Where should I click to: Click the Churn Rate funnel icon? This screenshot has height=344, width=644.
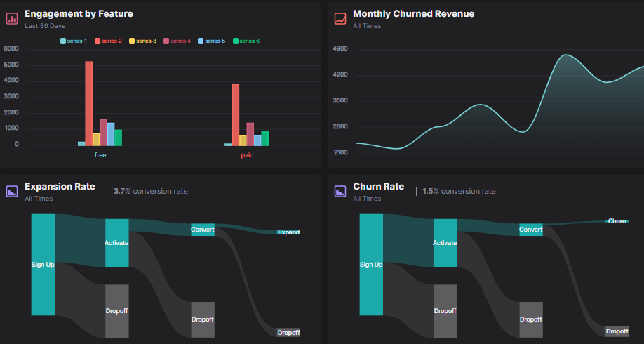pyautogui.click(x=340, y=191)
